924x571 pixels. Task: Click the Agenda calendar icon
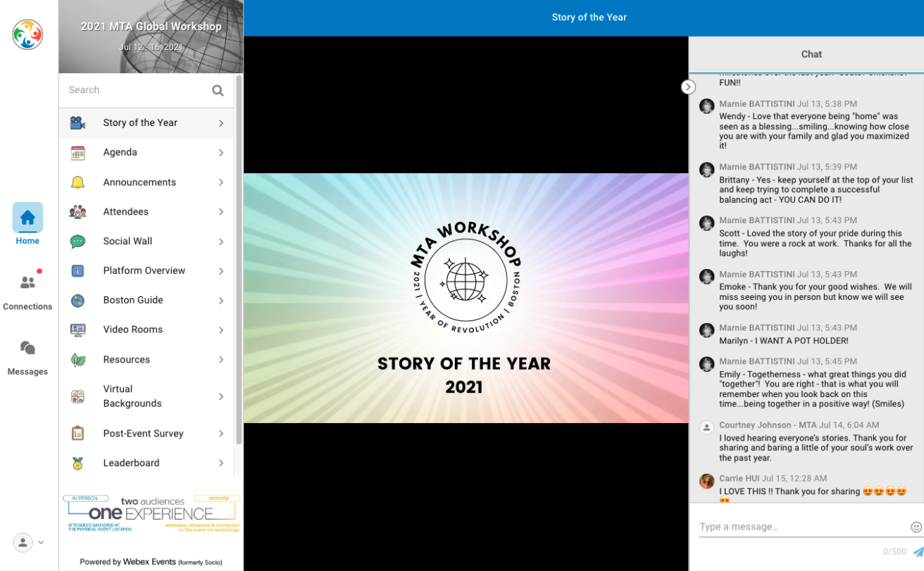click(77, 153)
